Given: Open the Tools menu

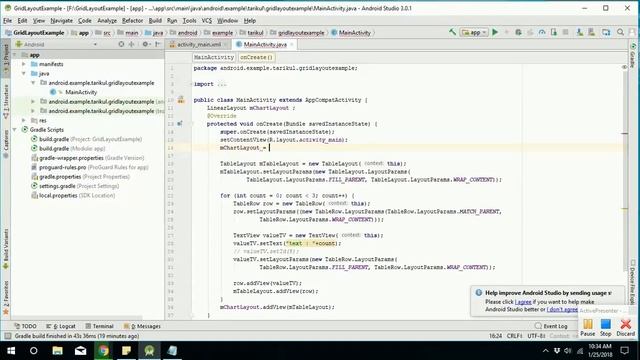Looking at the screenshot, I should [189, 20].
